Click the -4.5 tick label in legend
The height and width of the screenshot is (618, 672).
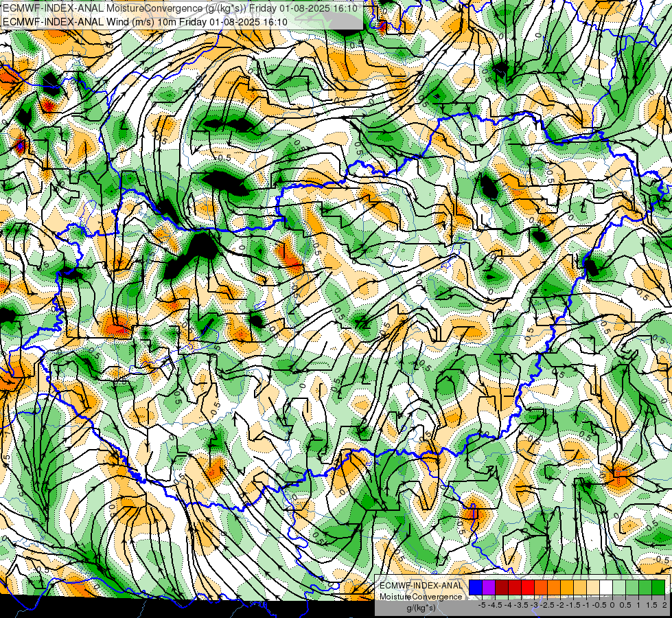(x=495, y=605)
